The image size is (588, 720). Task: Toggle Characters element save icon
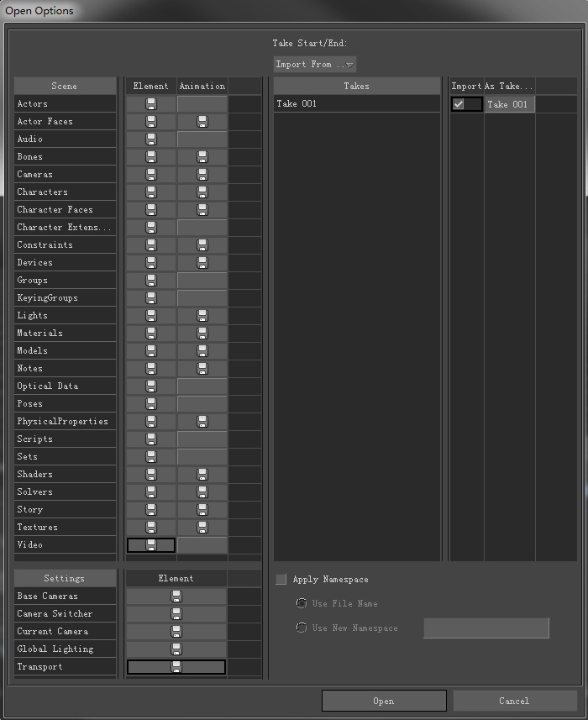pos(151,192)
